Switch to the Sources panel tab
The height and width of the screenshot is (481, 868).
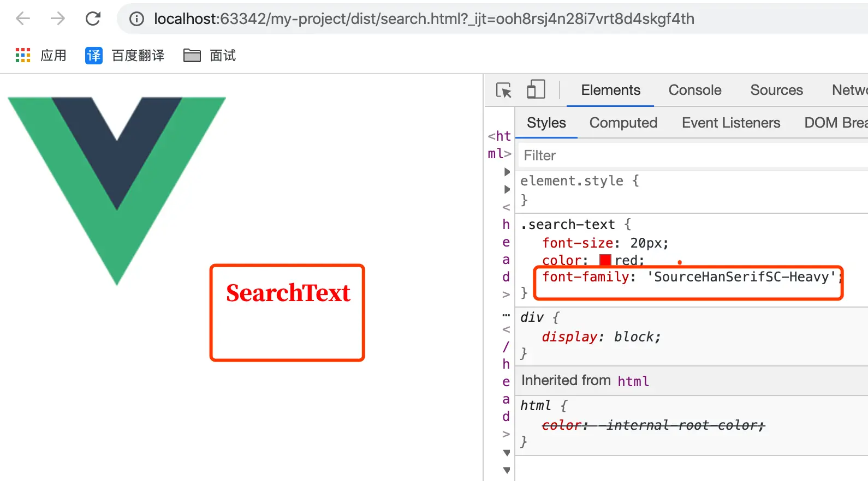[776, 90]
